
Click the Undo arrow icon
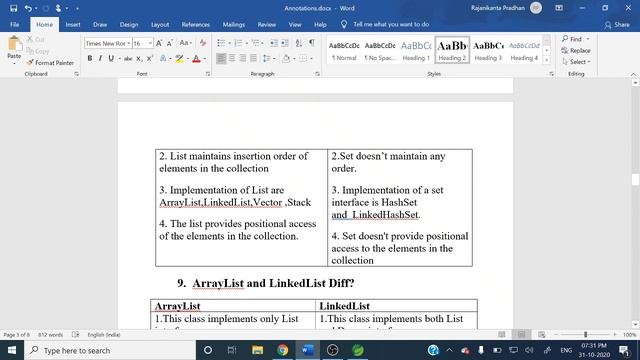[x=28, y=8]
